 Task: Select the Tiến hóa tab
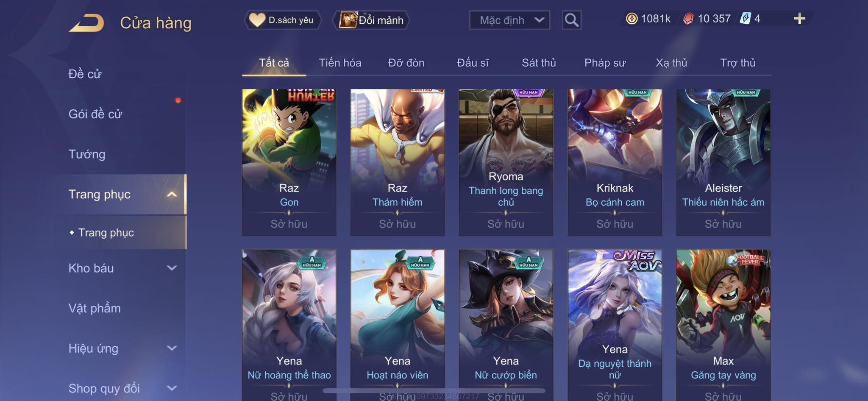(340, 63)
